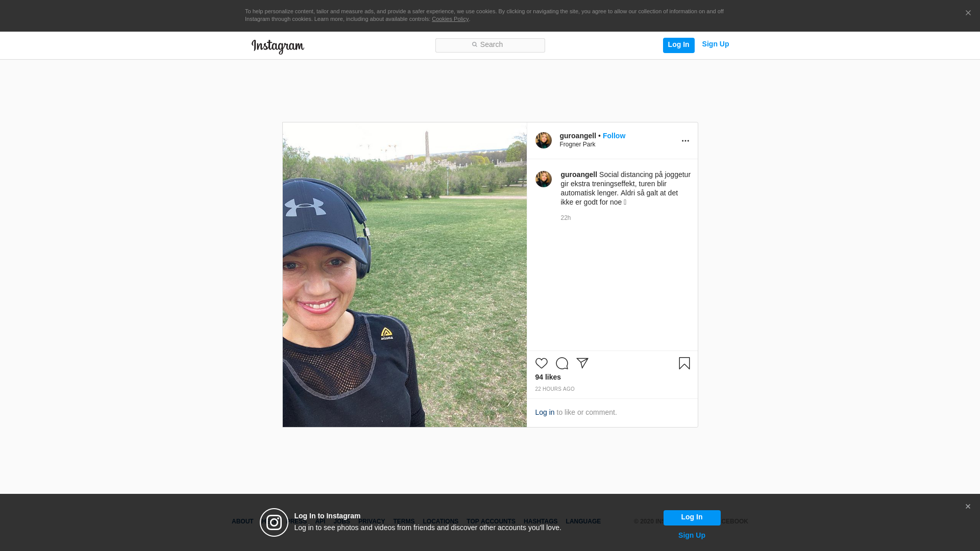Image resolution: width=980 pixels, height=551 pixels.
Task: Click guroangell username in the post header
Action: (x=578, y=136)
